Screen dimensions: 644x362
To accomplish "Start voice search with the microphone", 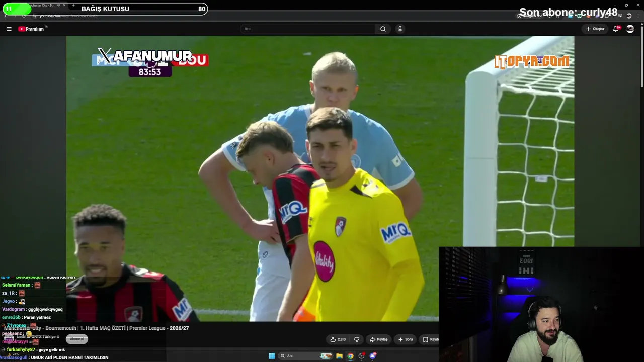I will coord(400,29).
